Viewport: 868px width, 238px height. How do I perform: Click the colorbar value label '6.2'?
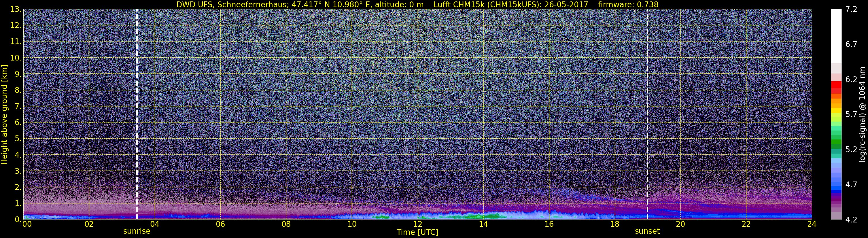click(x=851, y=80)
